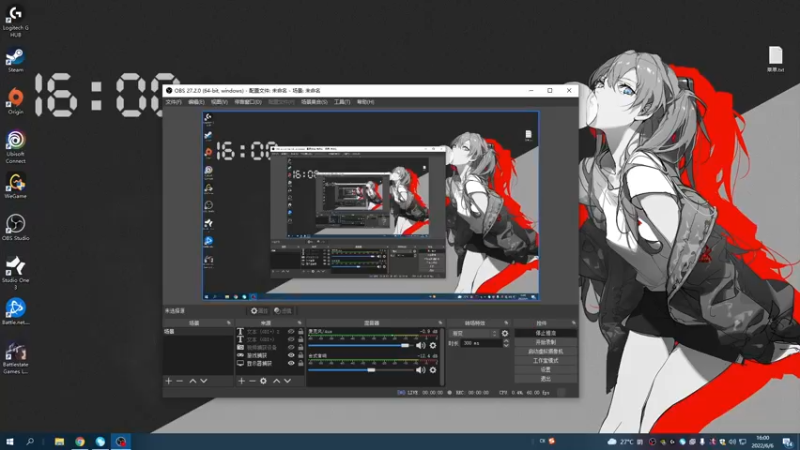Select the Ubisoft Connect desktop icon
This screenshot has width=800, height=450.
point(15,147)
